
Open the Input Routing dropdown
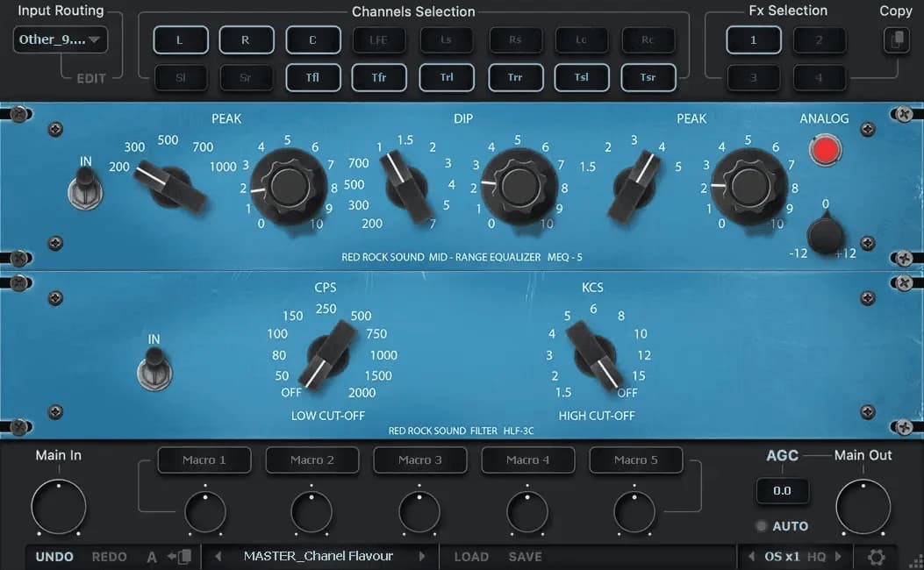pos(61,39)
